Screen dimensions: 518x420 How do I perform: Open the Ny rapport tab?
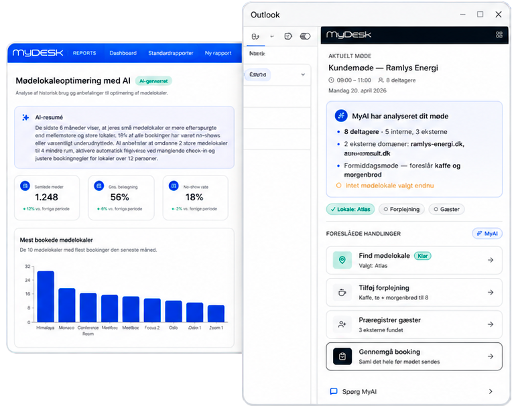pos(218,53)
